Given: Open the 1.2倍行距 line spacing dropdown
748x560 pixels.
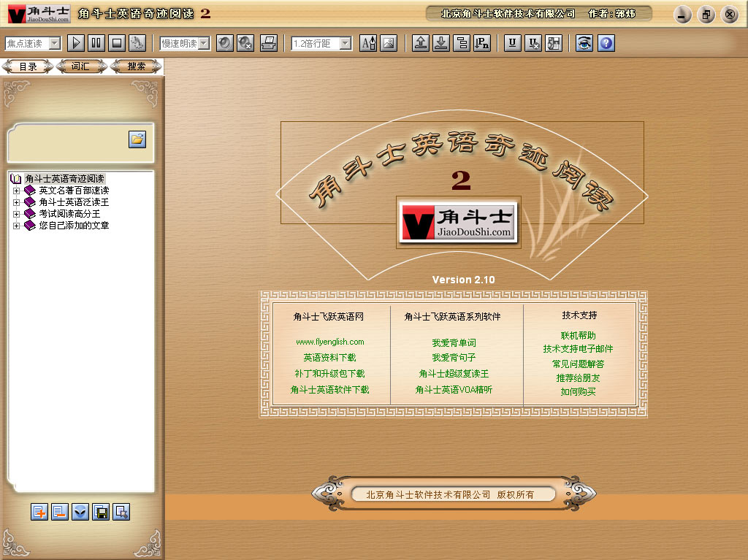Looking at the screenshot, I should (x=346, y=43).
